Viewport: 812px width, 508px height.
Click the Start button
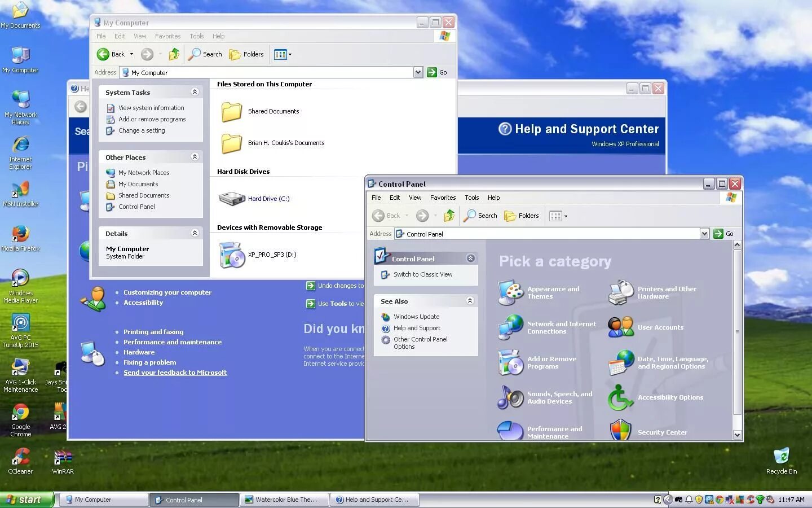tap(27, 500)
